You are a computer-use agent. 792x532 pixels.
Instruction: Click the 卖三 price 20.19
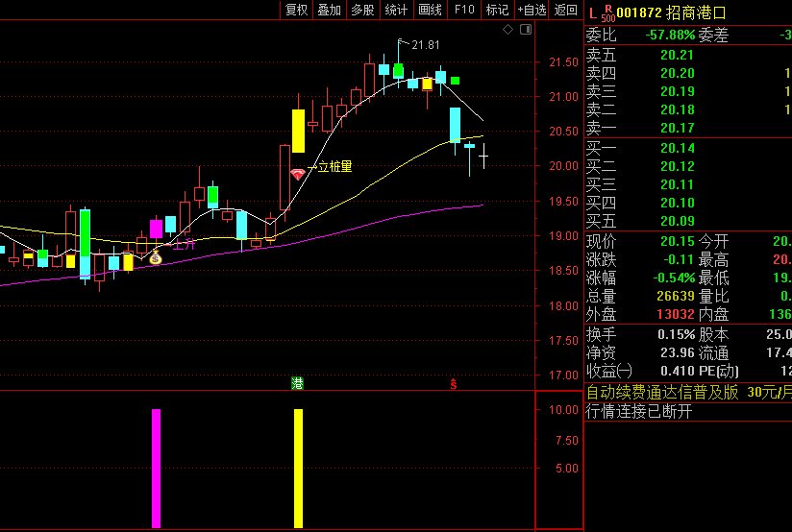point(678,91)
